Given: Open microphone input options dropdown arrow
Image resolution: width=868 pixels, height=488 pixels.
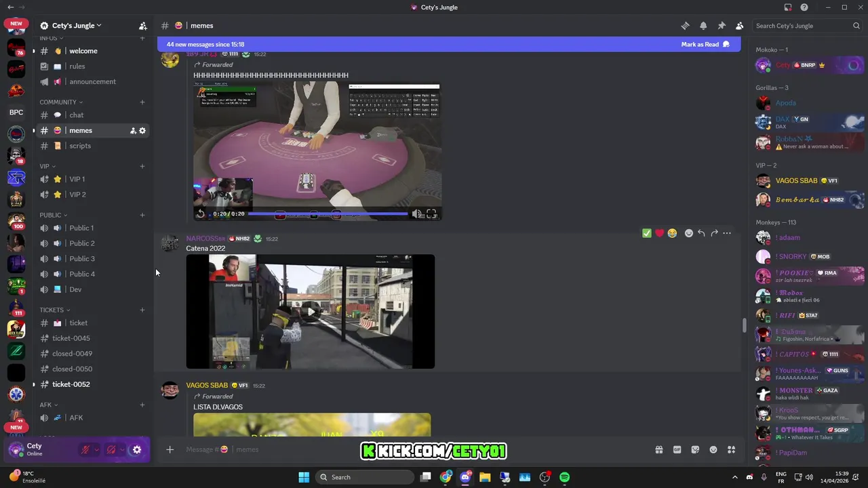Looking at the screenshot, I should 96,449.
